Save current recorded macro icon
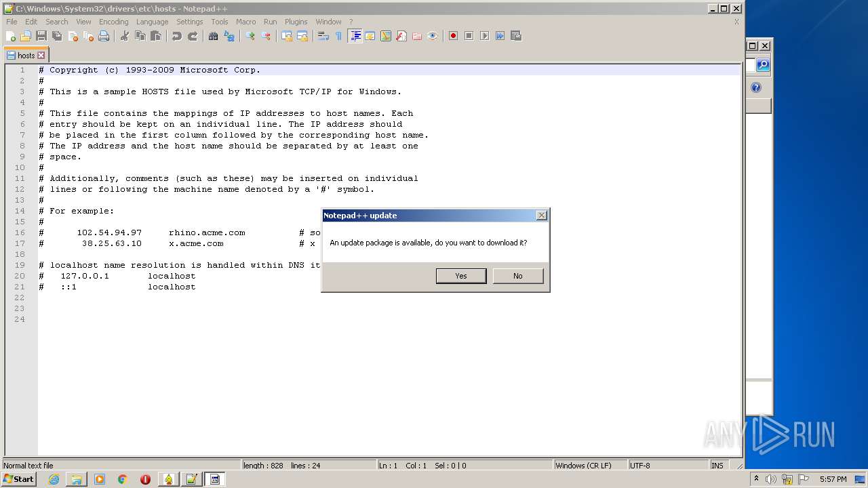This screenshot has height=488, width=868. tap(516, 36)
